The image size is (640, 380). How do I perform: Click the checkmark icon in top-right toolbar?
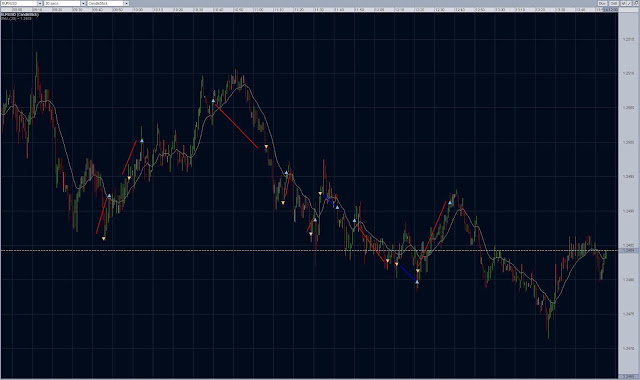pos(629,3)
